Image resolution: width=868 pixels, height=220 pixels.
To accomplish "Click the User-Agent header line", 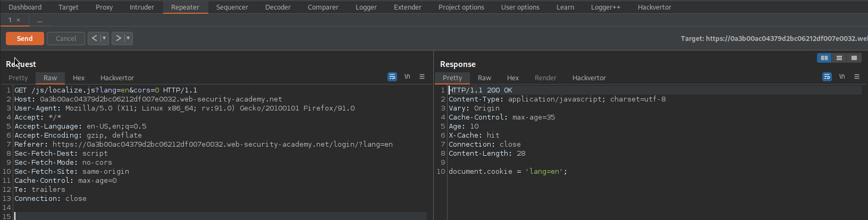I will [x=184, y=108].
